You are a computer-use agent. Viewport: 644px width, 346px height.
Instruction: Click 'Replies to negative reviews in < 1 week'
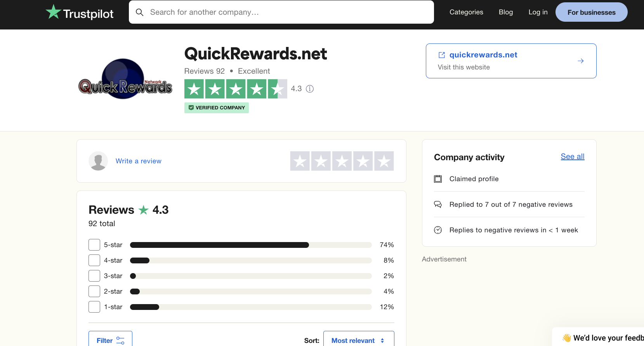[x=514, y=230]
